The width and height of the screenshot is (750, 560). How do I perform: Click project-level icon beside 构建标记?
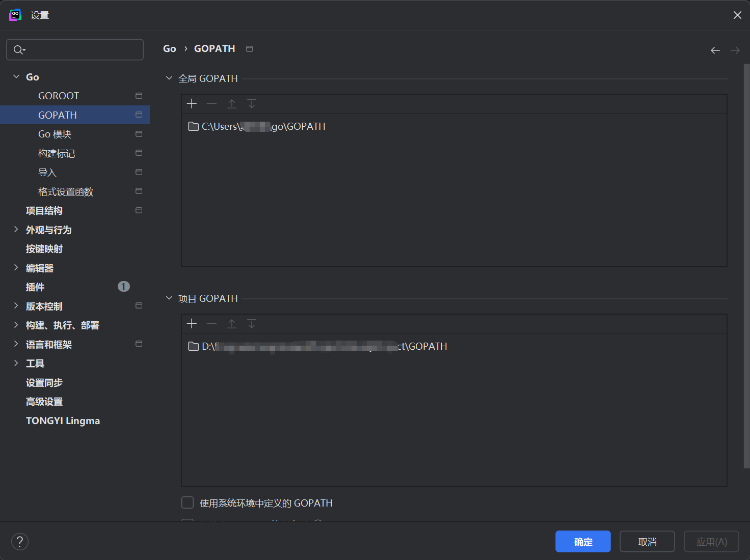[139, 153]
